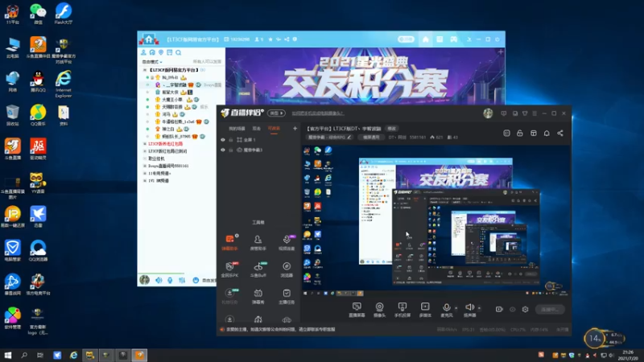
Task: Add a 手机投屏 phone cast source
Action: coord(402,310)
